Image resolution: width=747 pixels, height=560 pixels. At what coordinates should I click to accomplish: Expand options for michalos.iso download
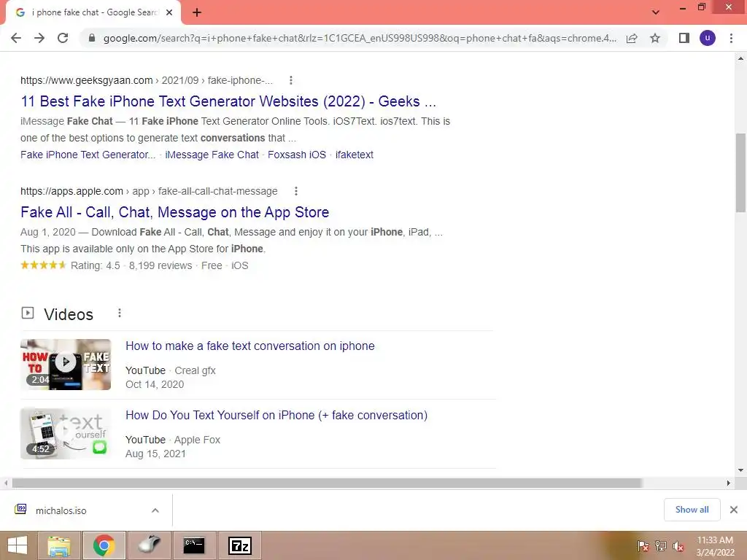pyautogui.click(x=155, y=510)
